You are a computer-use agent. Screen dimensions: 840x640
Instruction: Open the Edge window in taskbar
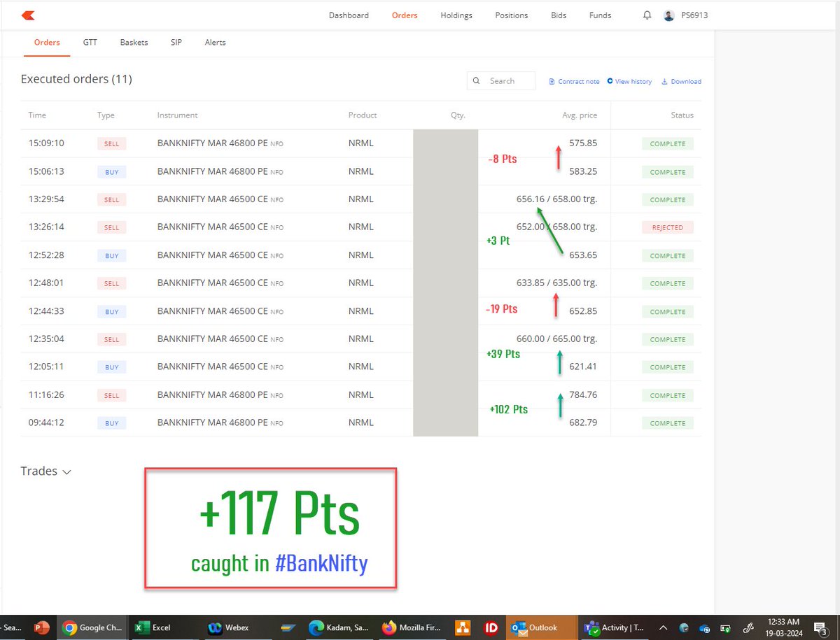point(339,627)
